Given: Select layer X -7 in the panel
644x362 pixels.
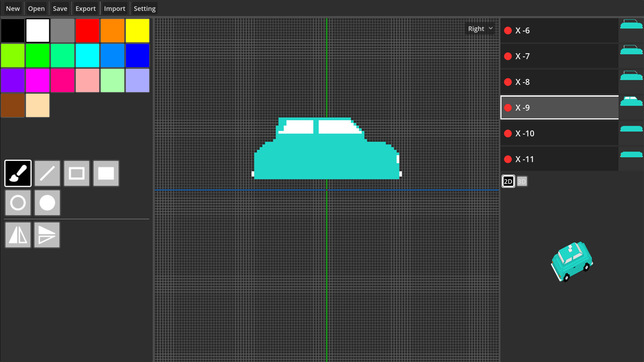Looking at the screenshot, I should [557, 56].
